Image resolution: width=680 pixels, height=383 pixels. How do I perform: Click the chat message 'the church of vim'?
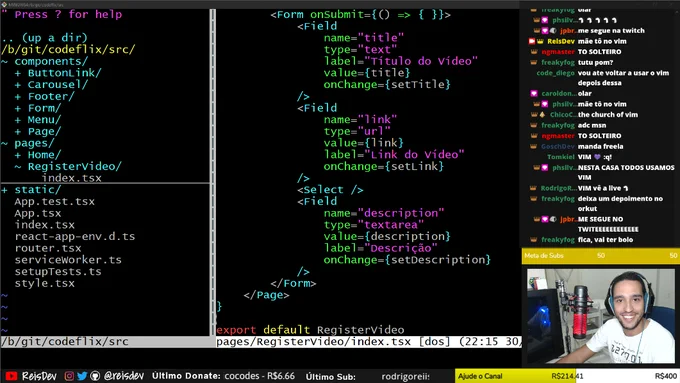coord(608,115)
